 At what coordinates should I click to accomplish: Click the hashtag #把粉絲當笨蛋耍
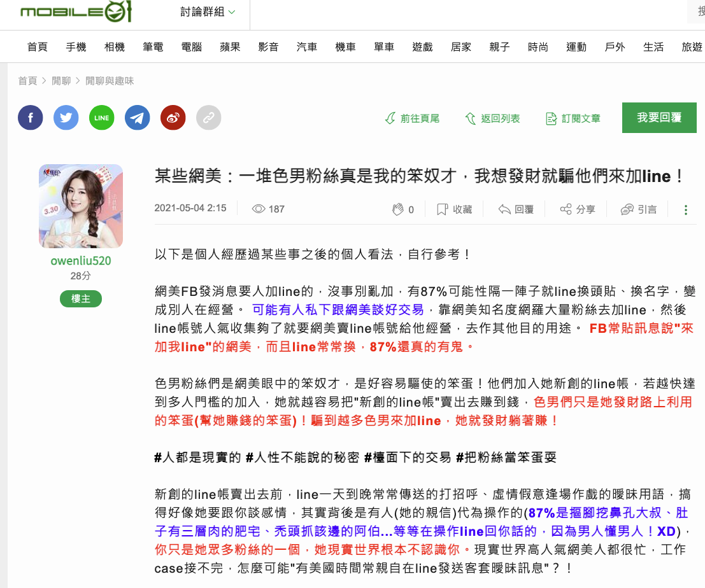[507, 458]
